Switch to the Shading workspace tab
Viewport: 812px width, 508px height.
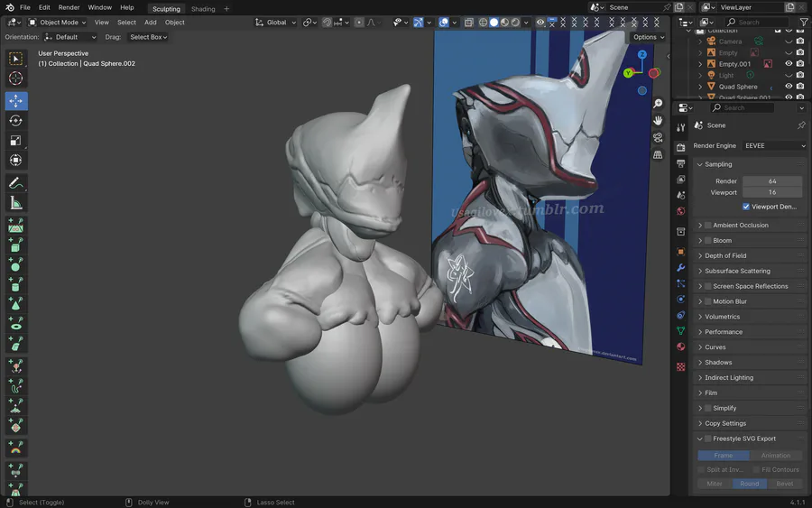pos(203,9)
